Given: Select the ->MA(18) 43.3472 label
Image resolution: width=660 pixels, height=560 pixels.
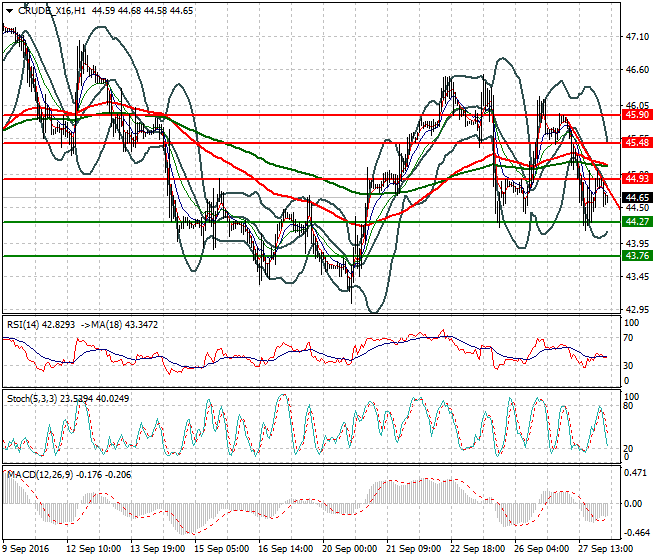Looking at the screenshot, I should pos(119,325).
